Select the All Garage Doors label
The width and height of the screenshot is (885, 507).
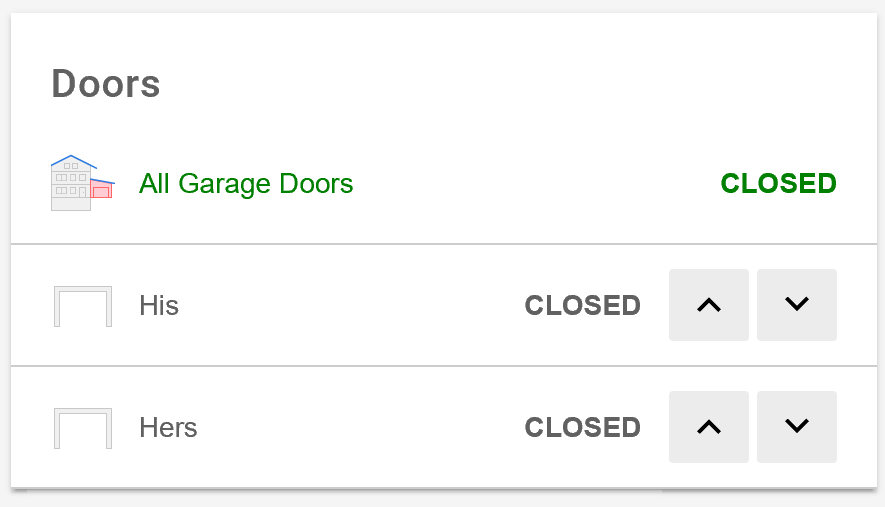pos(246,184)
